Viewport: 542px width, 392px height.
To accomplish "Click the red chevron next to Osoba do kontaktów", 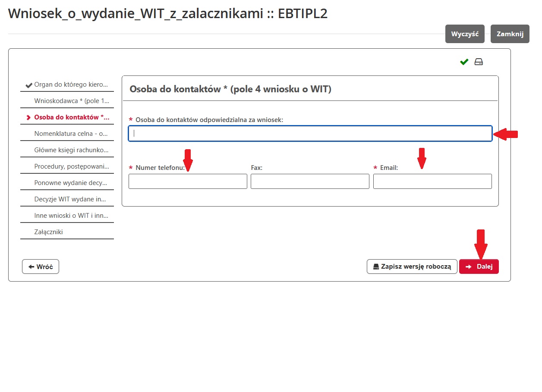I will (29, 117).
